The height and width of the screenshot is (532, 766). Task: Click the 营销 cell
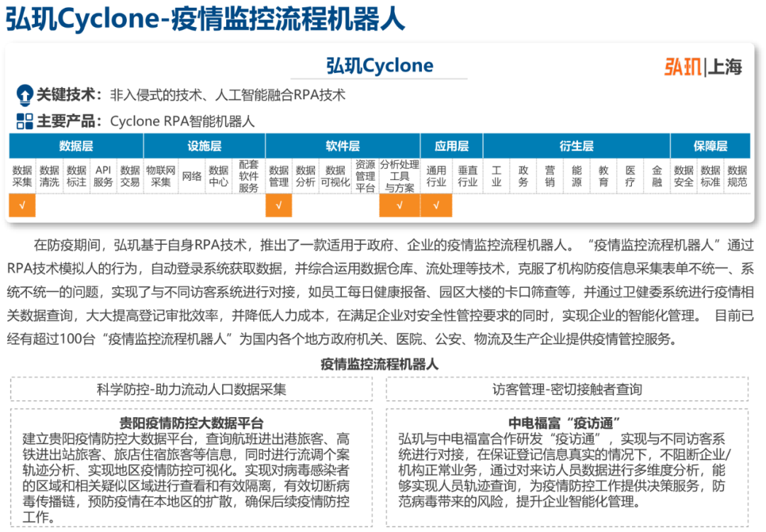550,177
